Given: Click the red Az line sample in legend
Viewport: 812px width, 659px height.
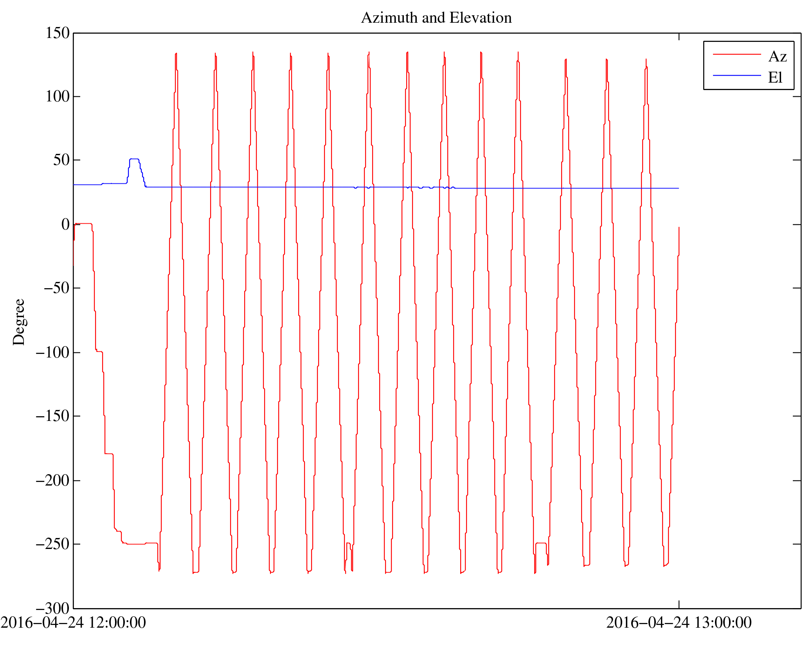Looking at the screenshot, I should [736, 54].
